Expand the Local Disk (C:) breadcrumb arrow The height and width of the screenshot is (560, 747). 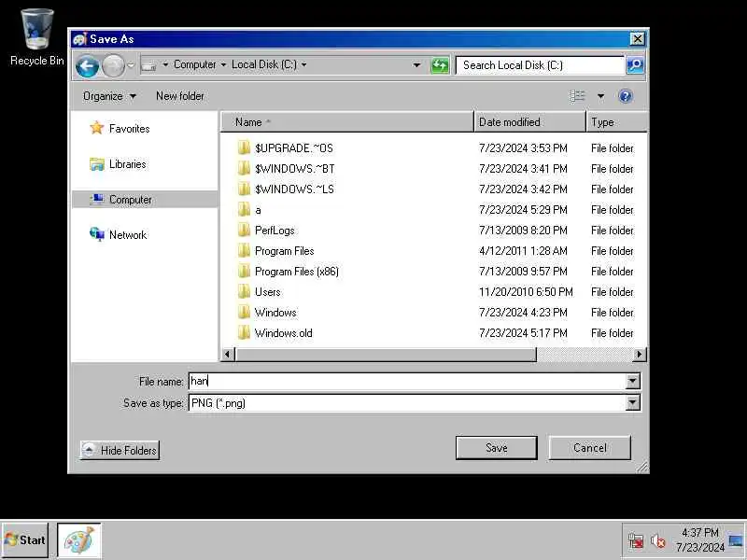(x=304, y=64)
